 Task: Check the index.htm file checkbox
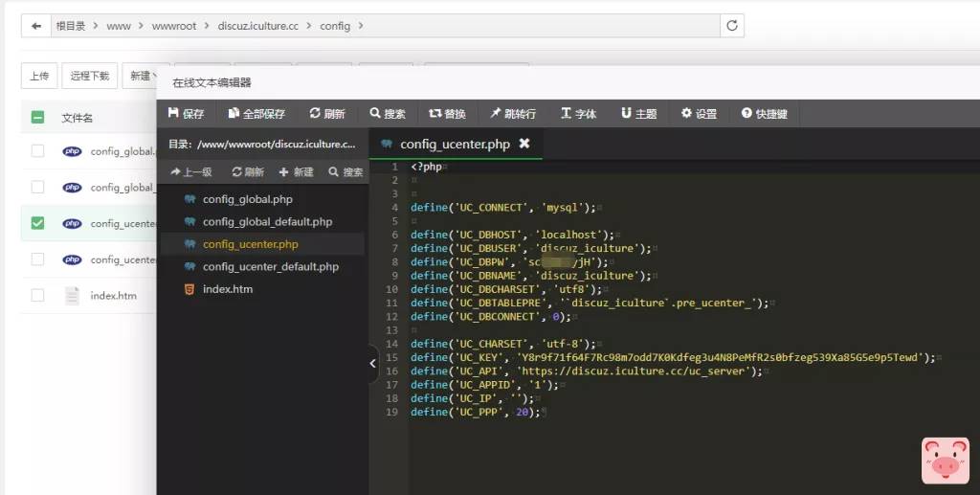tap(37, 295)
